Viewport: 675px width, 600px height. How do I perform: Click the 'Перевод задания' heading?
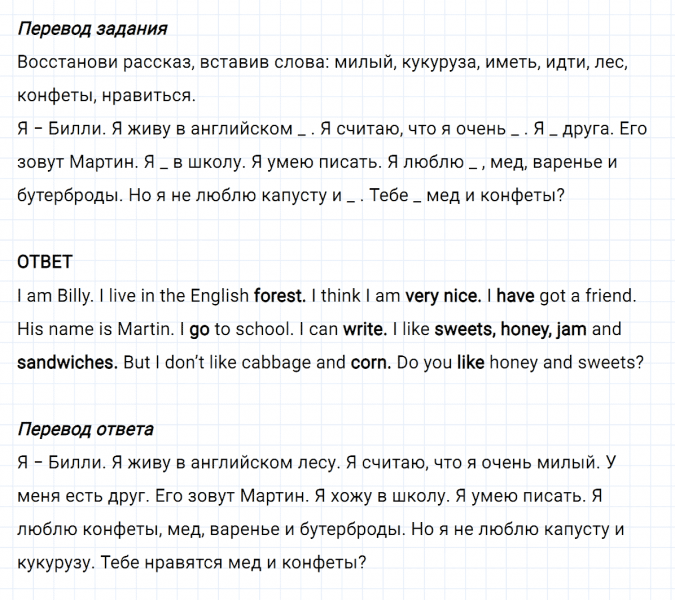tap(92, 28)
